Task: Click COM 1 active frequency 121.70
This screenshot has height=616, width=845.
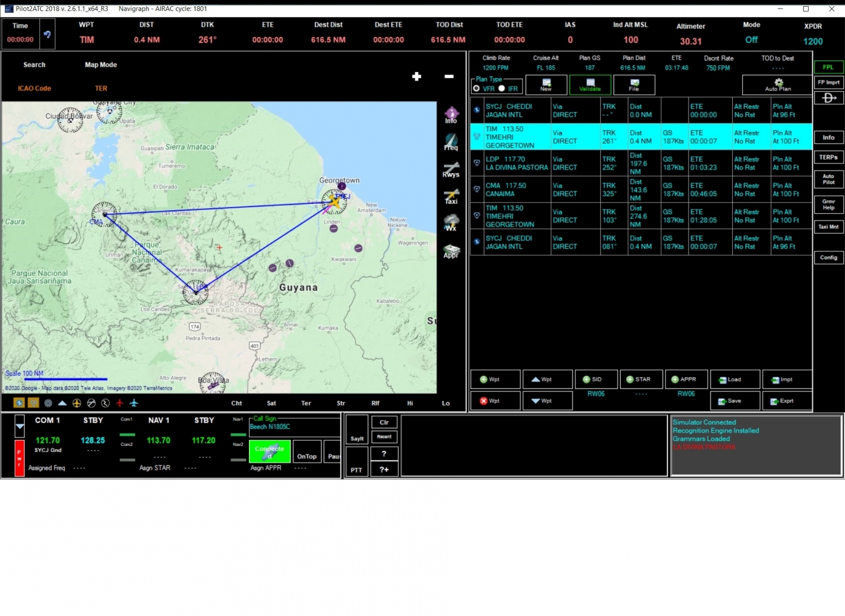Action: pyautogui.click(x=47, y=440)
